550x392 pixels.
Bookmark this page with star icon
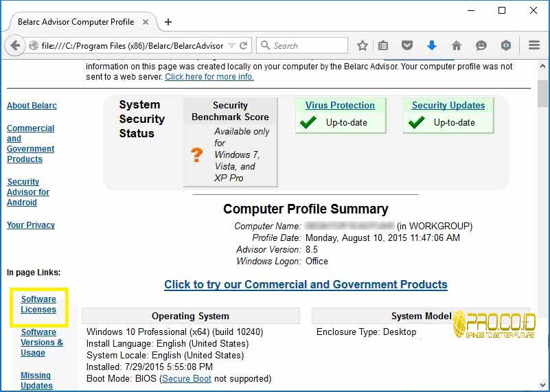click(x=363, y=45)
